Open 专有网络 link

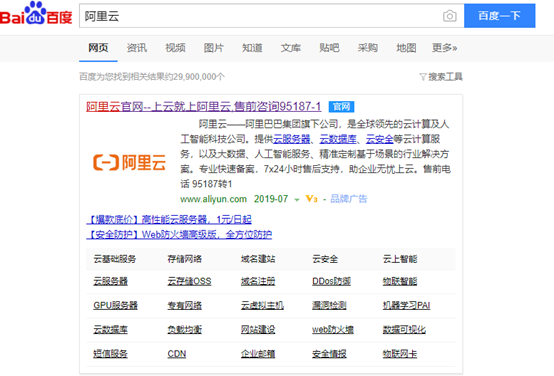(184, 305)
